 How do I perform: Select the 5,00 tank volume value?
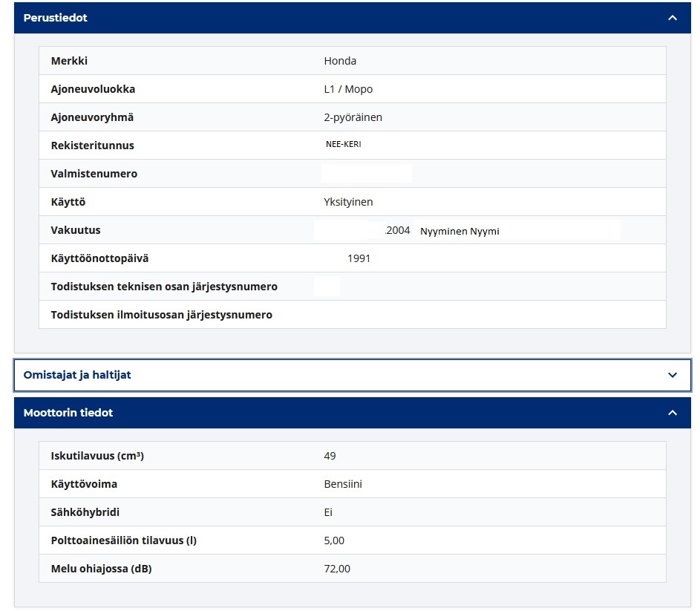pyautogui.click(x=334, y=540)
